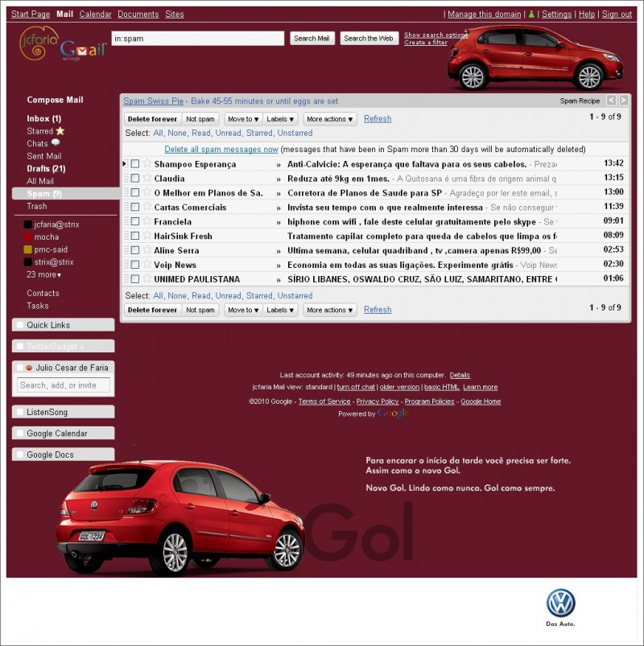Open the top More actions dropdown
Screen dimensions: 644x646
(330, 119)
